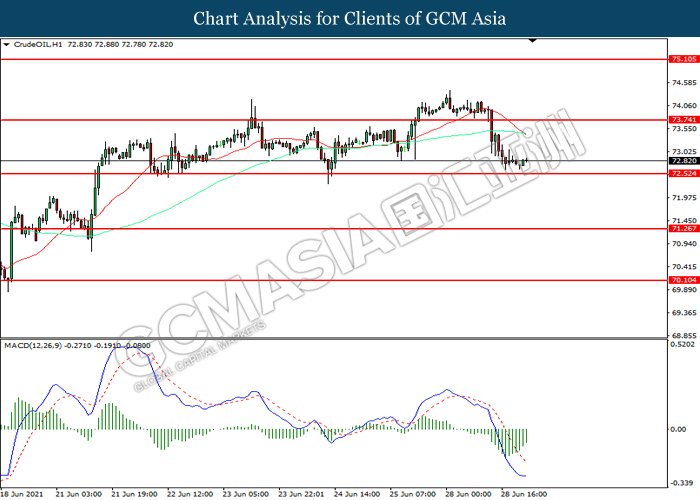The height and width of the screenshot is (500, 700).
Task: Click the 28 Jun 16:00 time label
Action: pyautogui.click(x=524, y=494)
